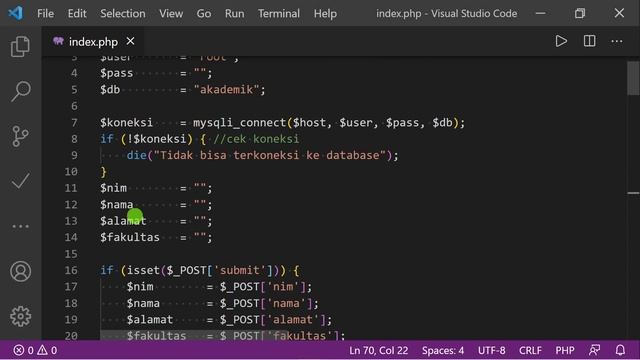Run the PHP file with play icon

(561, 41)
